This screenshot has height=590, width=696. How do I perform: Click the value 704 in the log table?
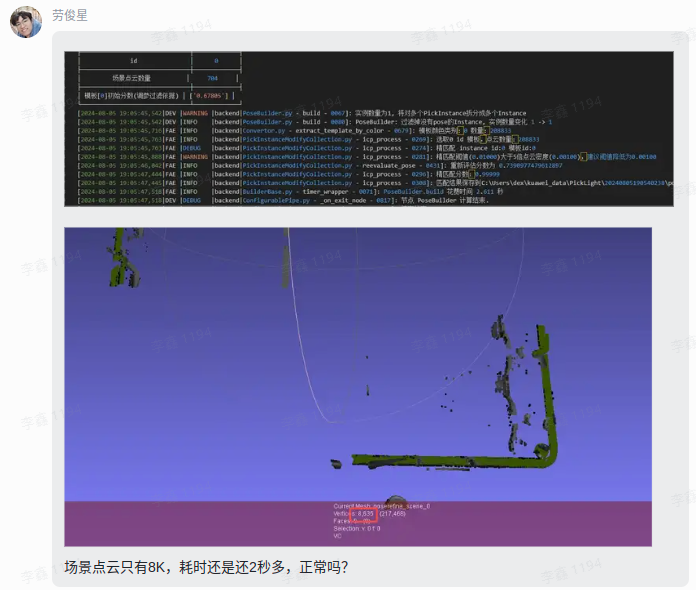pos(212,78)
